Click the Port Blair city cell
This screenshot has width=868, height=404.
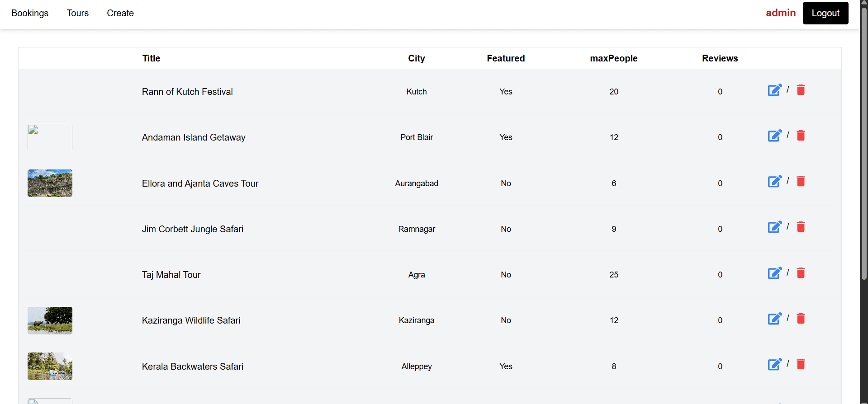pyautogui.click(x=417, y=137)
